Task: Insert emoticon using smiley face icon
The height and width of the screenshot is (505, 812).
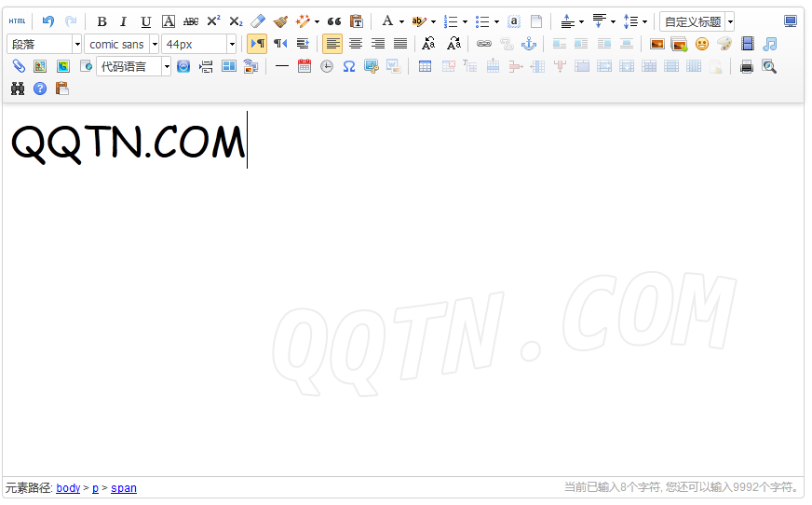Action: tap(702, 44)
